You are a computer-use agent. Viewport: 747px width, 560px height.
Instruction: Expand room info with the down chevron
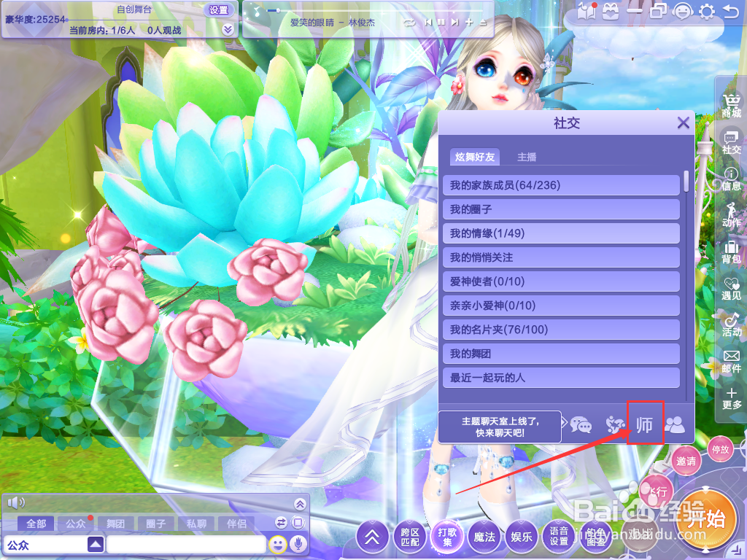(228, 29)
